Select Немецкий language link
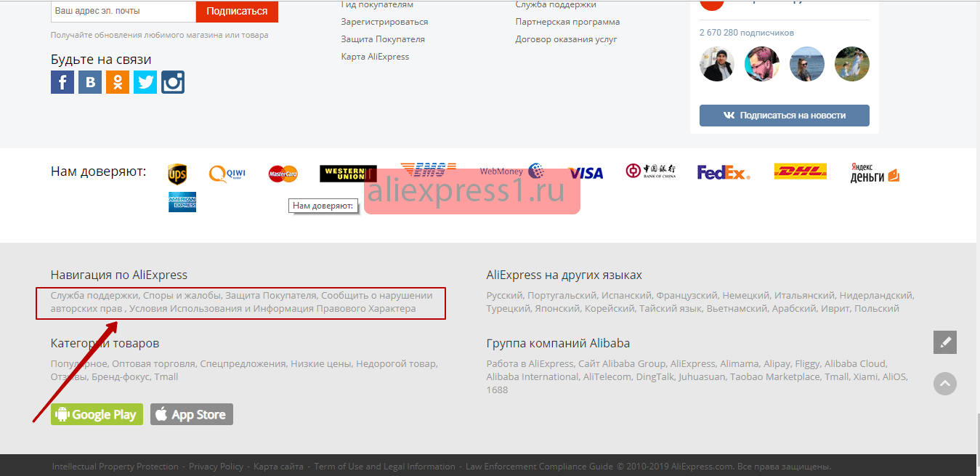 745,295
